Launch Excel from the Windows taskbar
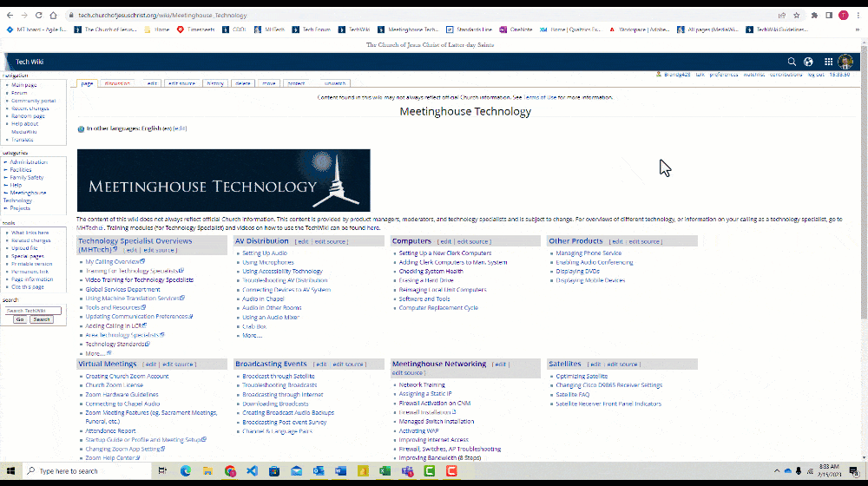 (x=385, y=470)
